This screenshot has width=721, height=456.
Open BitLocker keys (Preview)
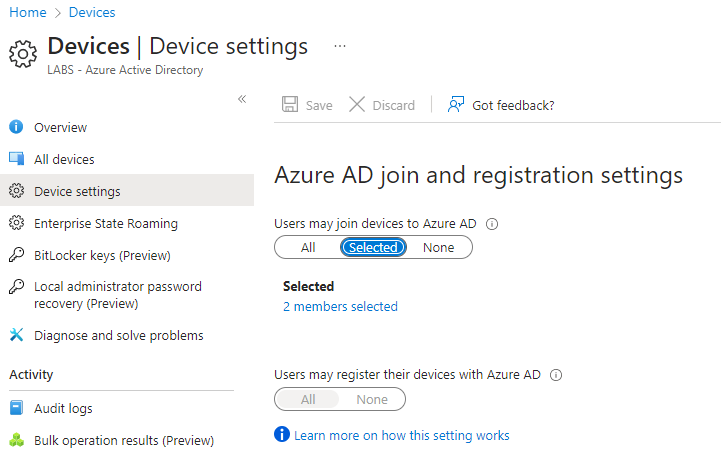[x=102, y=255]
